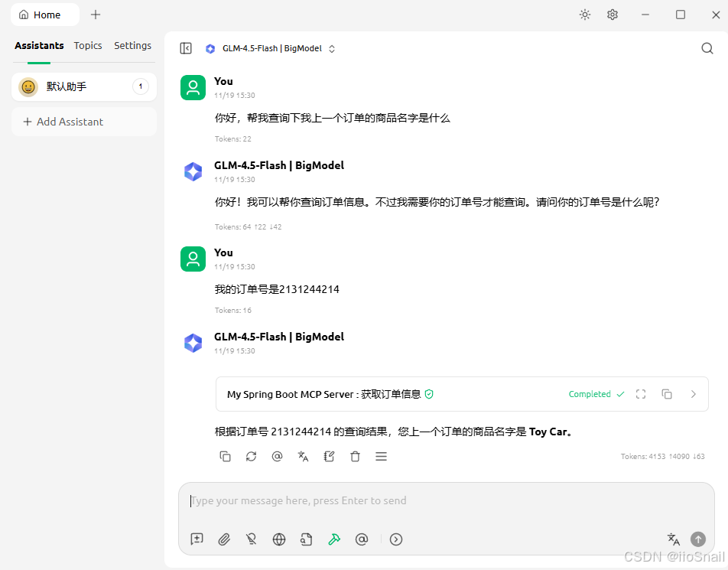
Task: Open the knowledge base icon in the input toolbar
Action: 307,539
